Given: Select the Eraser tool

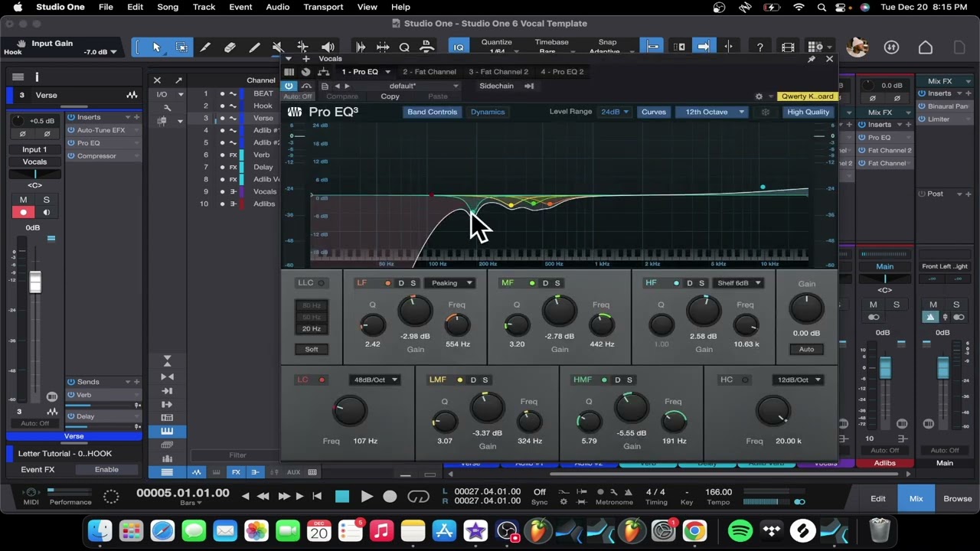Looking at the screenshot, I should coord(230,47).
